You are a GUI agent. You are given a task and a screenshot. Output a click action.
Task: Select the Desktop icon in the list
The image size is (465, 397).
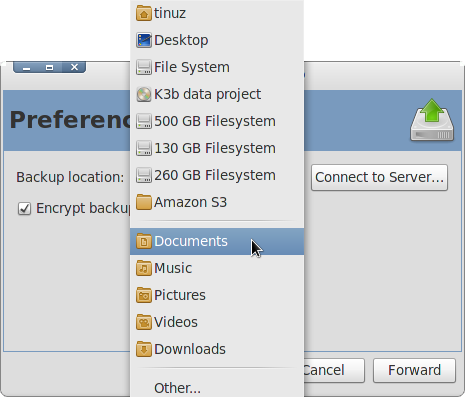144,40
